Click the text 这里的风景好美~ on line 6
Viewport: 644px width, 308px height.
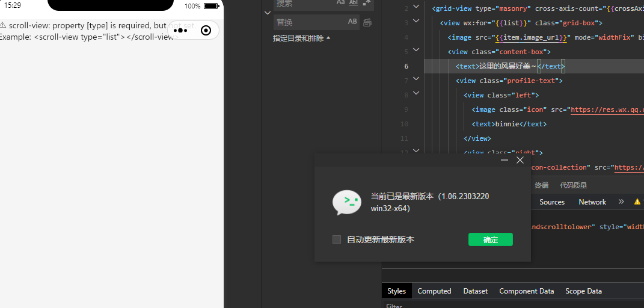[508, 66]
